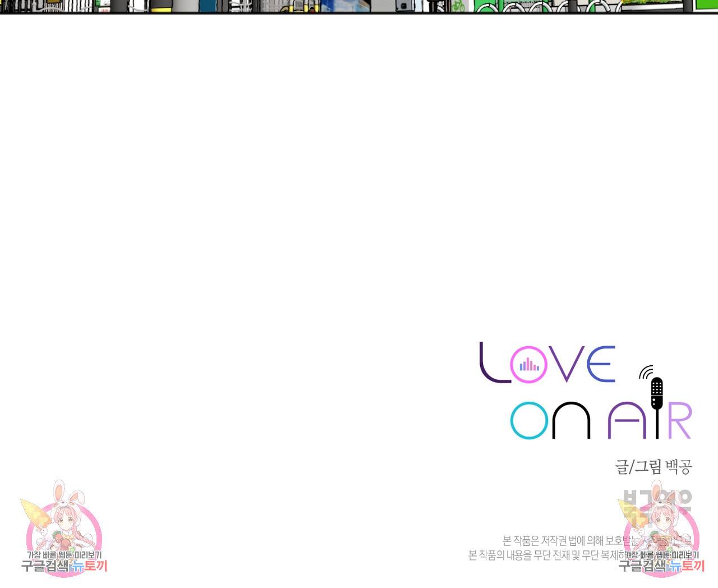Screen dimensions: 718x588
Task: Click the purple letter L in LOVE
Action: pos(495,362)
